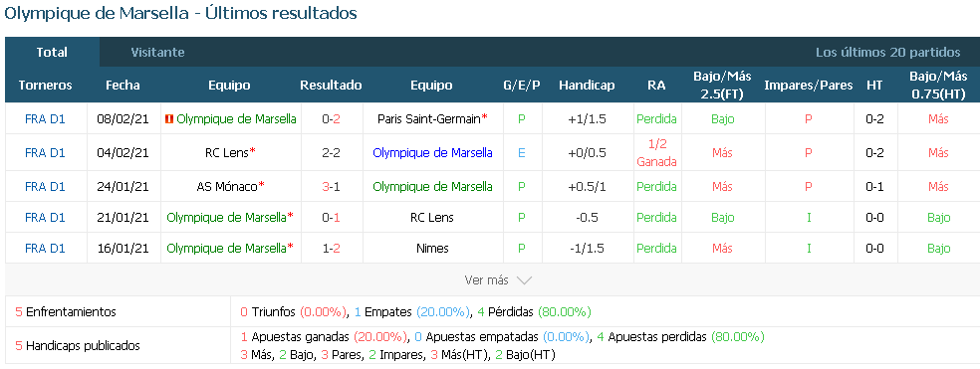Screen dimensions: 980x369
Task: Click FRA D1 link for 16/01/21 match
Action: (x=45, y=249)
